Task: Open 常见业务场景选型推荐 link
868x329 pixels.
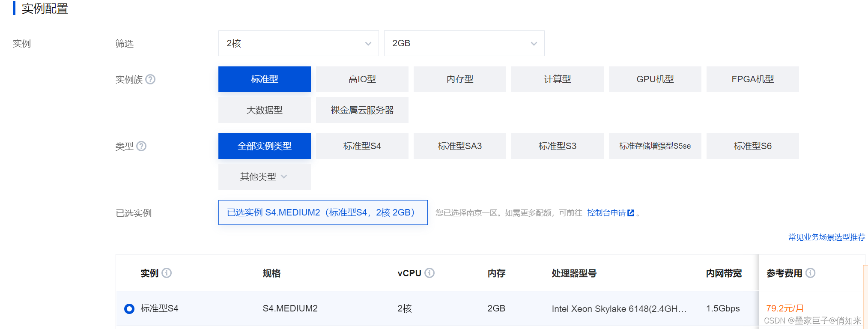Action: coord(826,237)
